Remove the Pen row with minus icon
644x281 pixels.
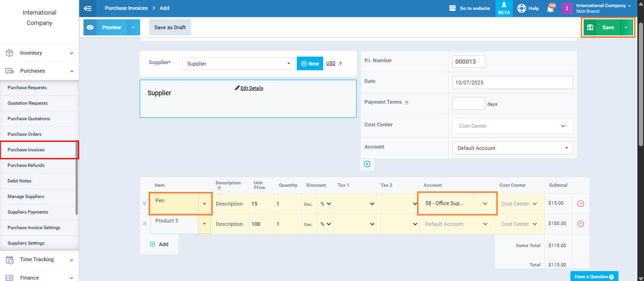click(x=580, y=204)
